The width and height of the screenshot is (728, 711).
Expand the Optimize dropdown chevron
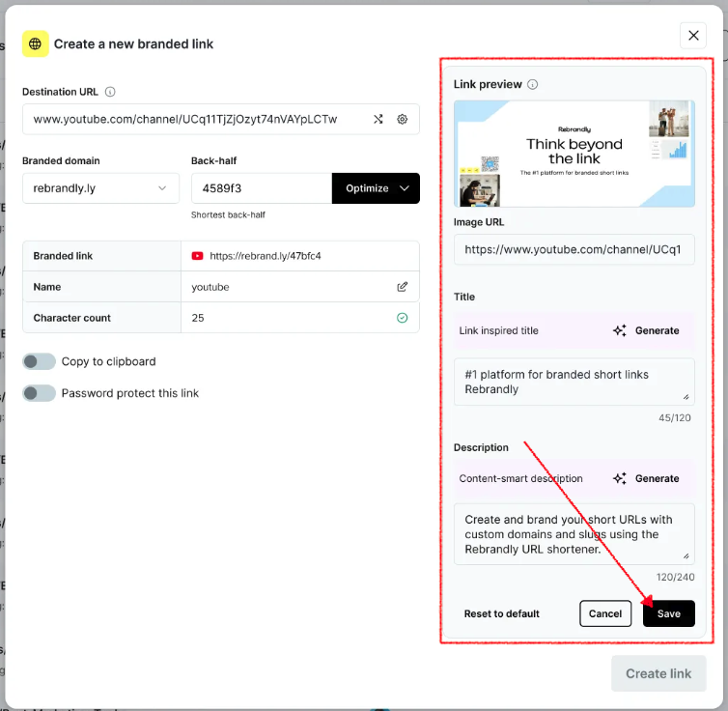coord(405,188)
